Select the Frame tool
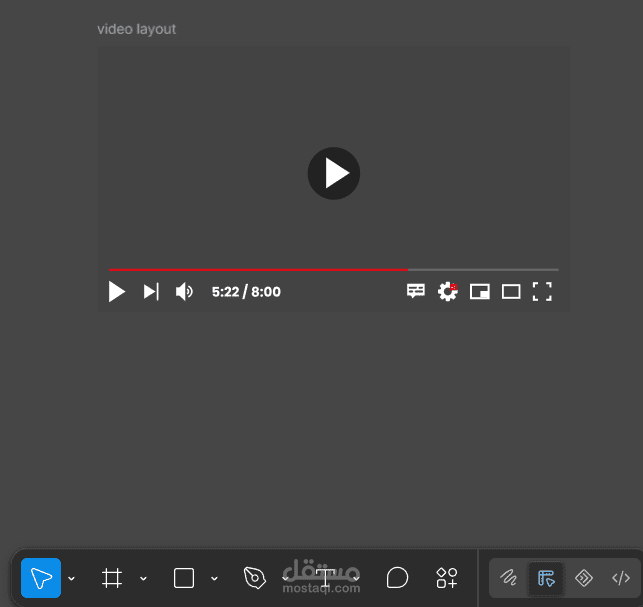 pyautogui.click(x=112, y=578)
